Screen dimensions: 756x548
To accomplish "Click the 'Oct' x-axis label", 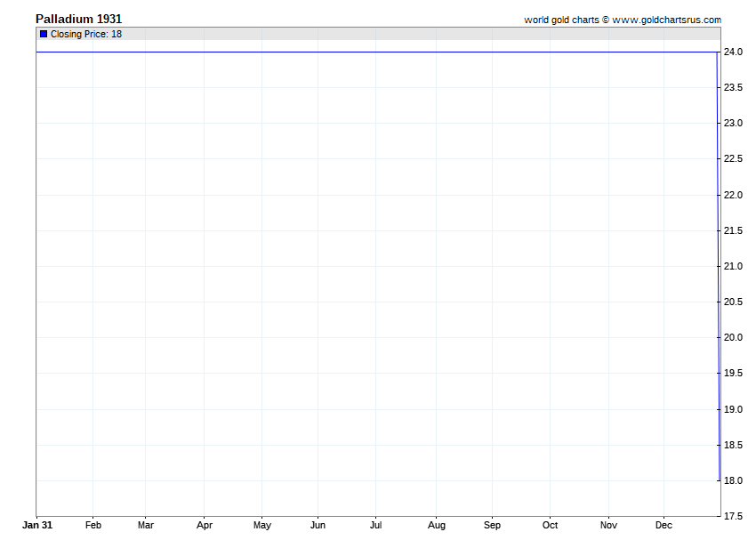I will [551, 525].
